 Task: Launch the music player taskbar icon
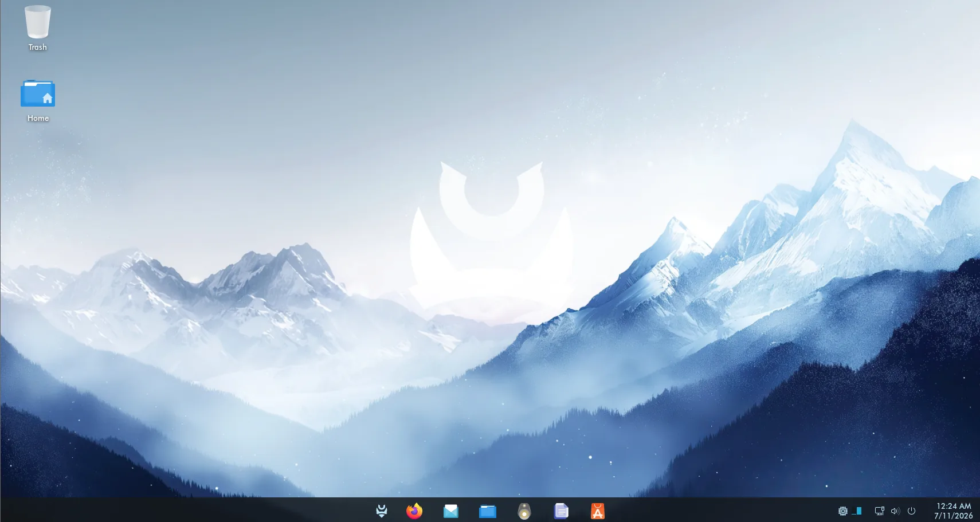tap(524, 511)
